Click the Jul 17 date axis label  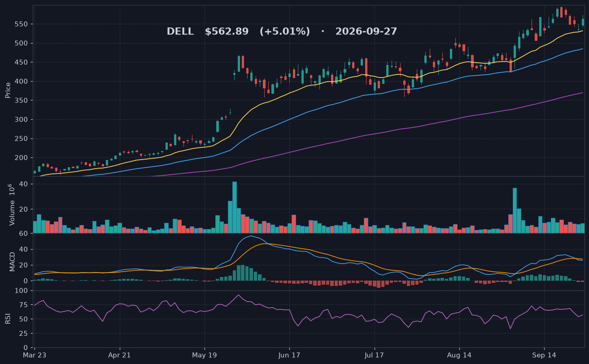[x=374, y=355]
